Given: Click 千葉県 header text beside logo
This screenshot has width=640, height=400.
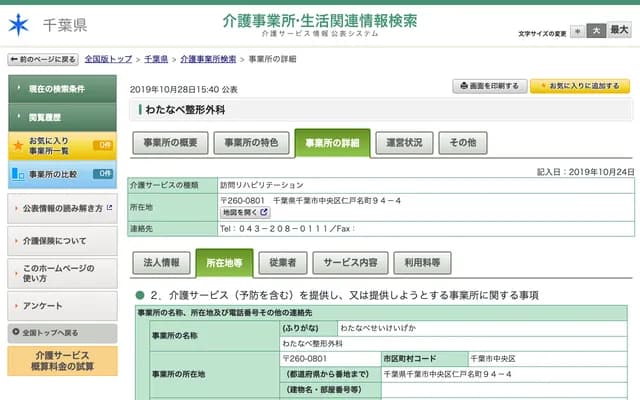Looking at the screenshot, I should [65, 25].
